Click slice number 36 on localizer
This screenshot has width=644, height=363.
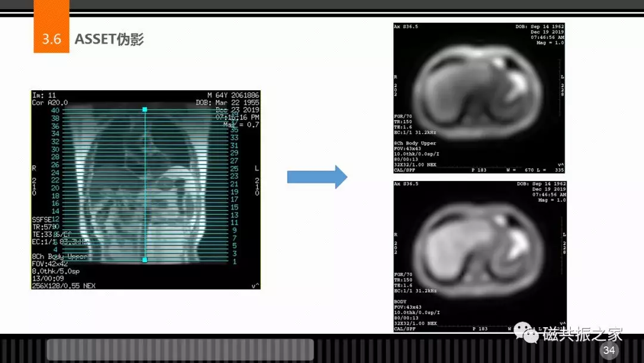tap(55, 126)
